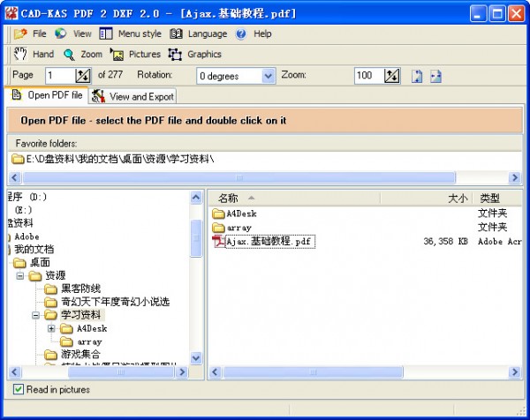
Task: Select the Ajax.基础教程.pdf file
Action: [x=269, y=242]
